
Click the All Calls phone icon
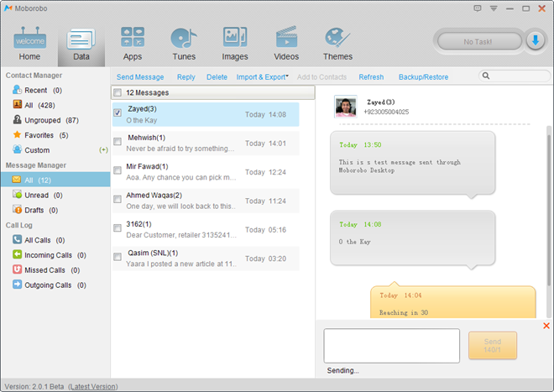click(17, 239)
